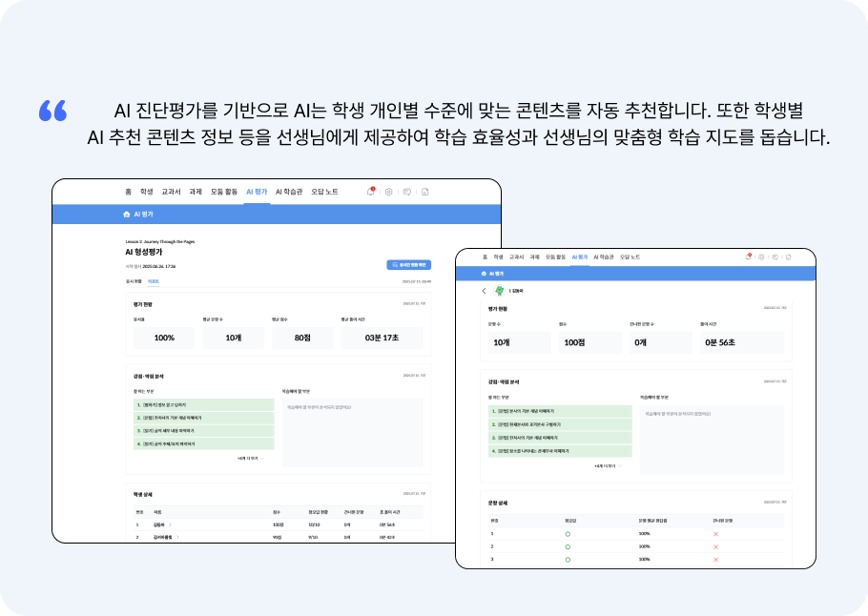
Task: Expand '+4개 더 보기' in class report window
Action: tap(251, 459)
